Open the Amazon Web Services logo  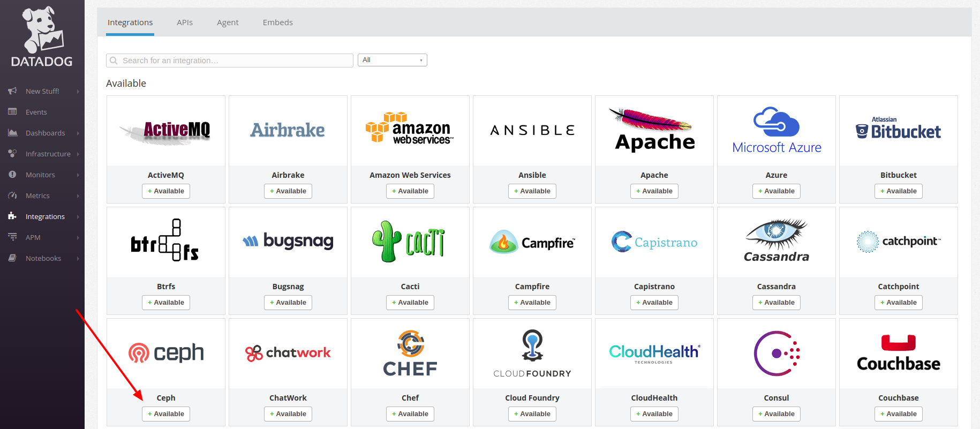(x=410, y=129)
